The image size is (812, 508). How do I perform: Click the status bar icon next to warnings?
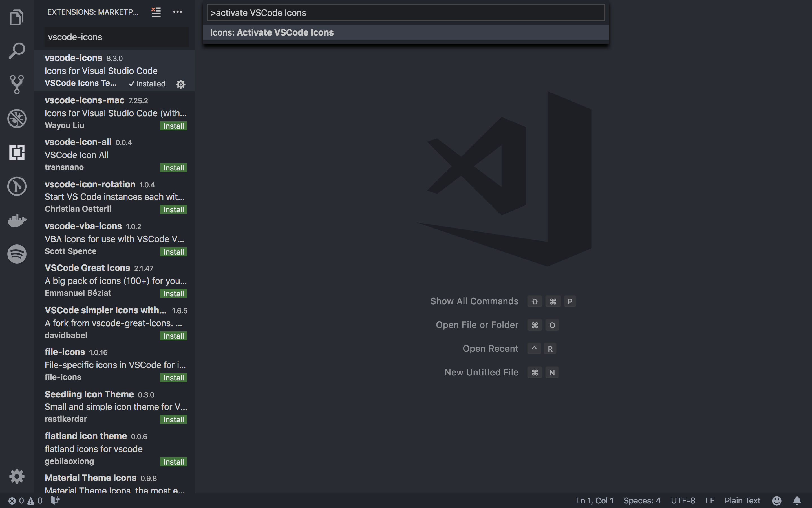[x=55, y=500]
